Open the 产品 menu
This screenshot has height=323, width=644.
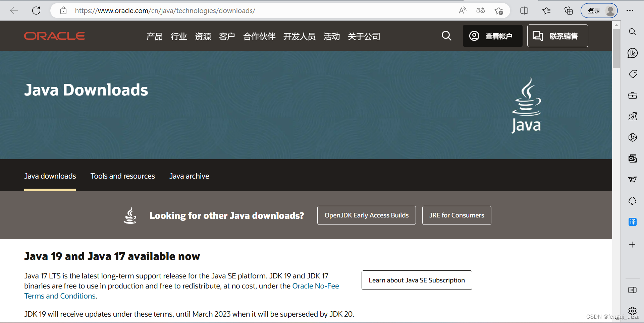pyautogui.click(x=154, y=36)
